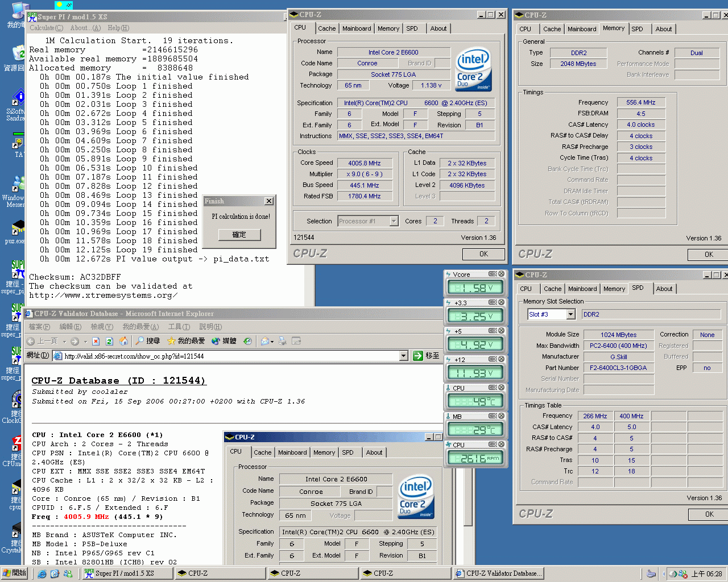Click Close X on Finish dialog
Screen dimensions: 728x582
[269, 201]
